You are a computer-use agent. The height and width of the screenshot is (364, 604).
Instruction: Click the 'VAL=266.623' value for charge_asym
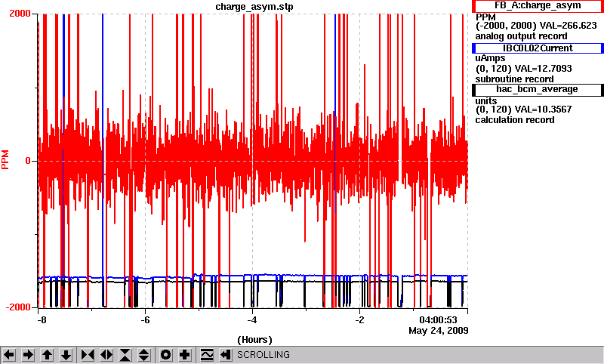click(569, 26)
